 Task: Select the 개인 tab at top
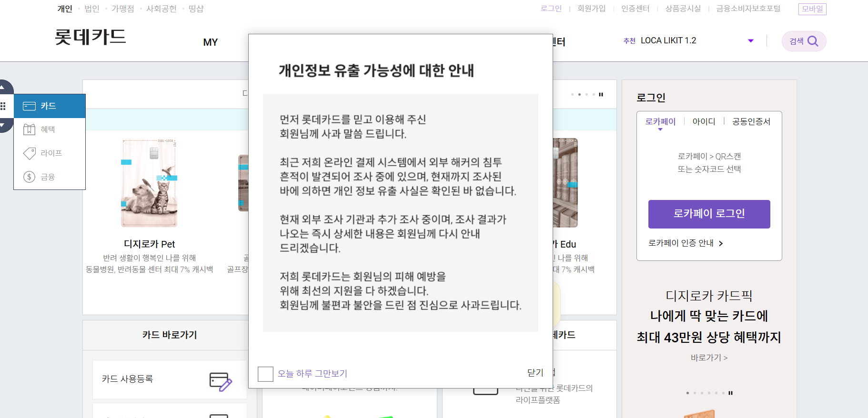click(65, 9)
